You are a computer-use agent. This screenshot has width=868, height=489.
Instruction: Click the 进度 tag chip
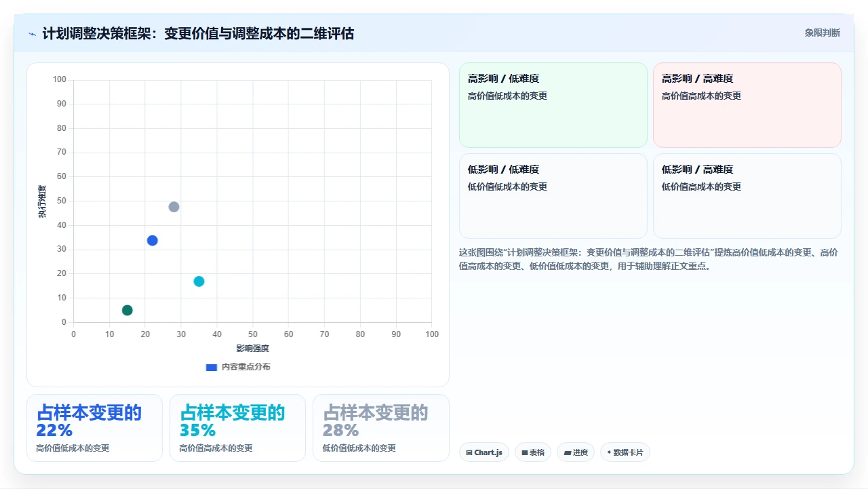point(576,452)
